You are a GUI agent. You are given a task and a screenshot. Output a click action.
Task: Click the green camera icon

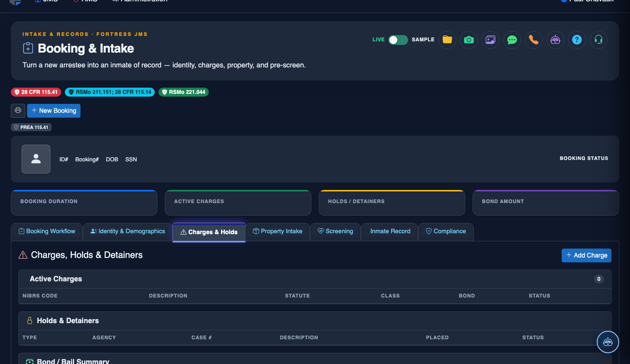469,40
